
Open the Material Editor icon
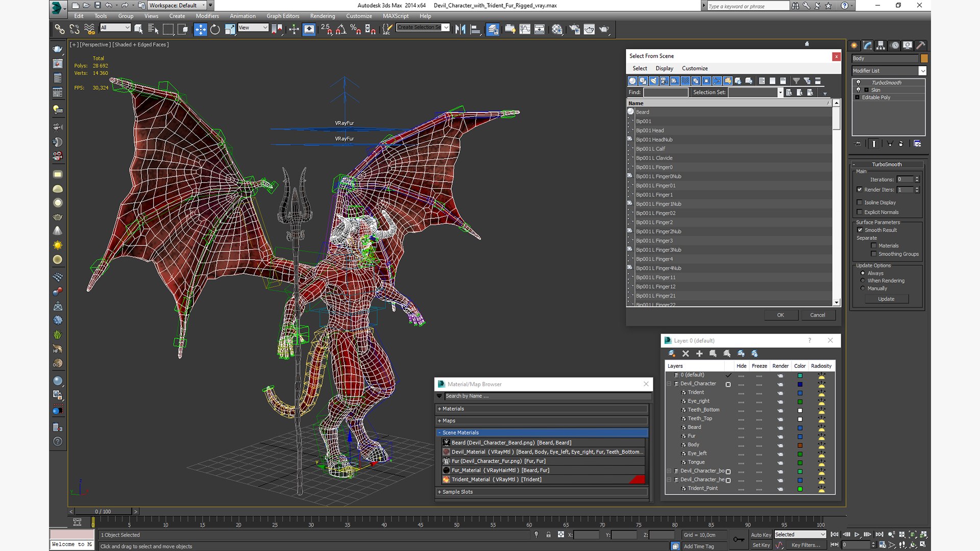(x=557, y=30)
